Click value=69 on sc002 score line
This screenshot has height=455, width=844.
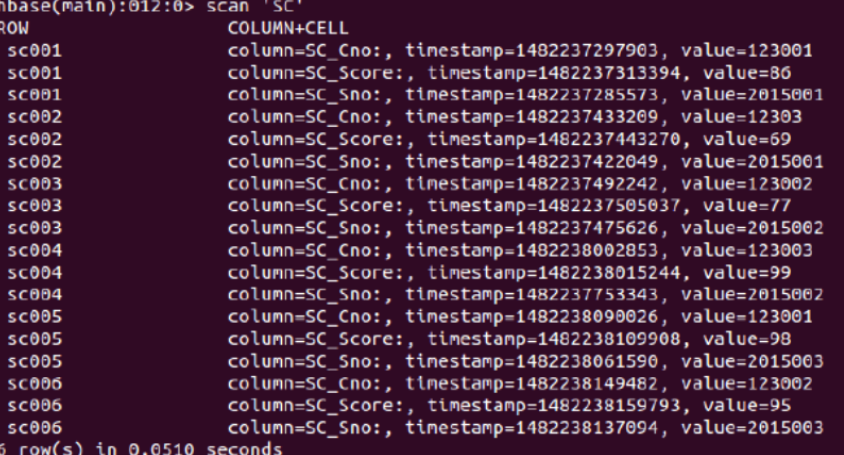tap(747, 139)
